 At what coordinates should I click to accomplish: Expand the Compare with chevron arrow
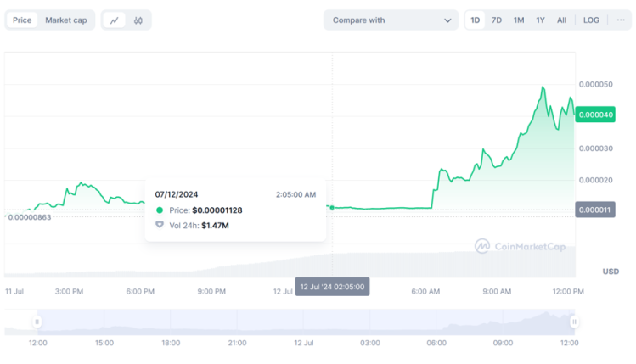[447, 20]
